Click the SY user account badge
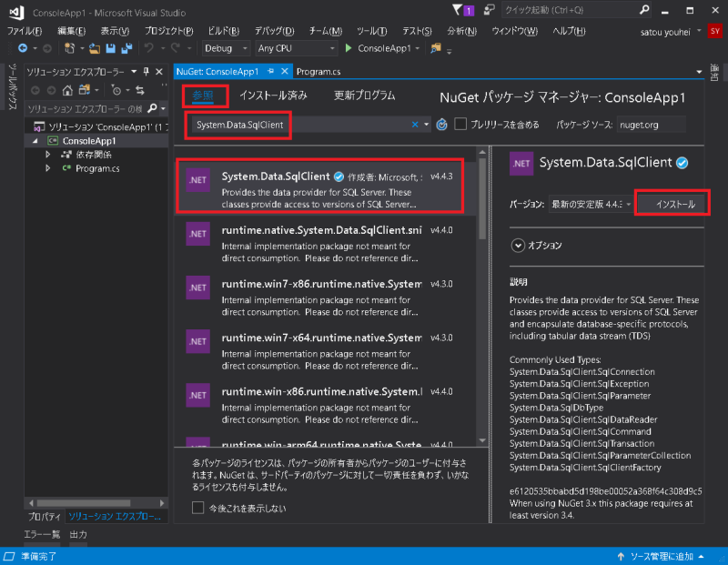 (715, 32)
